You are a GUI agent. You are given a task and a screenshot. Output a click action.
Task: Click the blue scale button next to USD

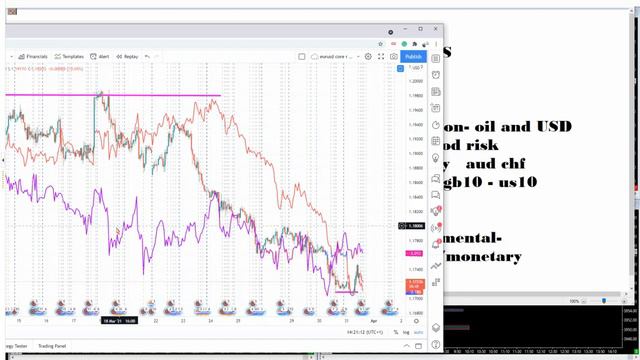tap(400, 68)
